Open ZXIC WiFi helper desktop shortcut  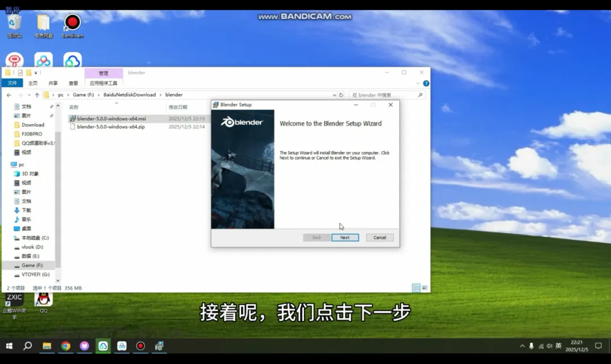[x=14, y=306]
